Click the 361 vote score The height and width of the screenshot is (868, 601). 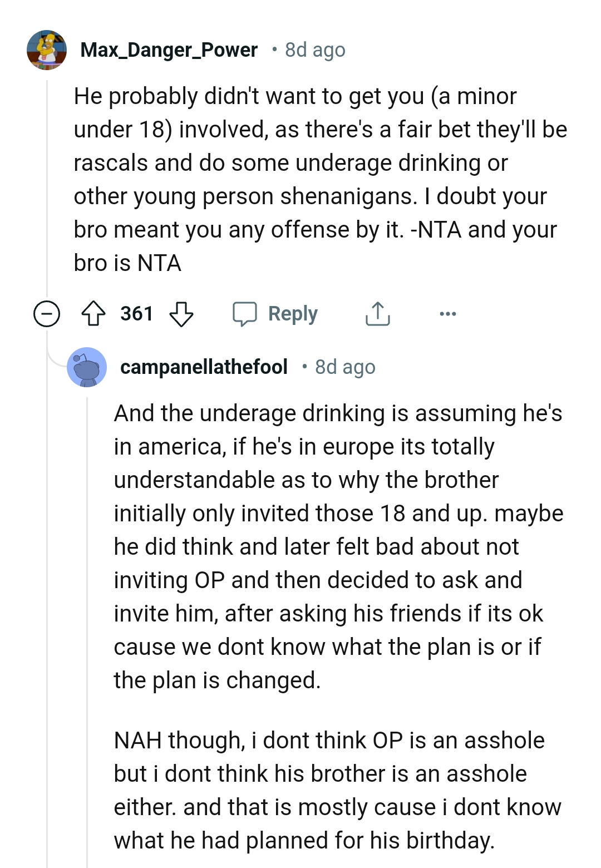[x=137, y=313]
